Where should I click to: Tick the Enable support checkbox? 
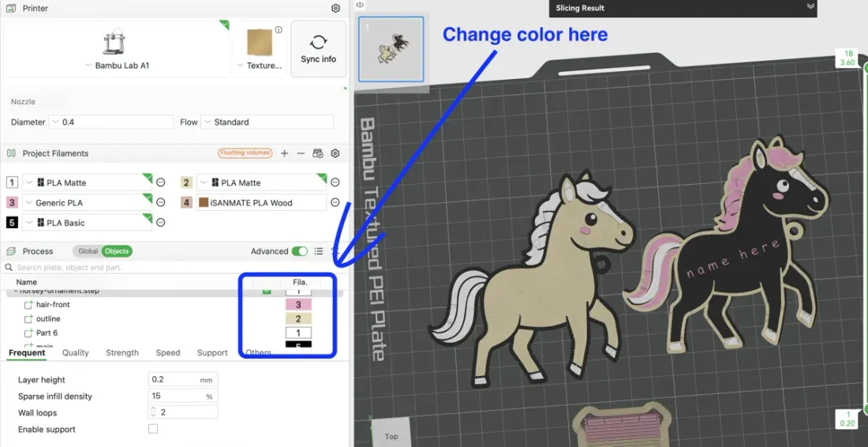[153, 430]
